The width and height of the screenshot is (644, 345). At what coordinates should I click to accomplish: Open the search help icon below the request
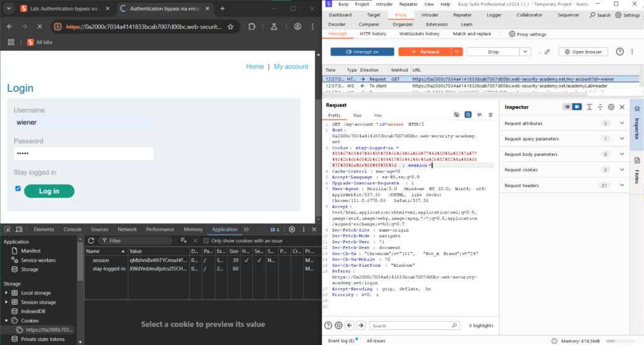pyautogui.click(x=328, y=325)
